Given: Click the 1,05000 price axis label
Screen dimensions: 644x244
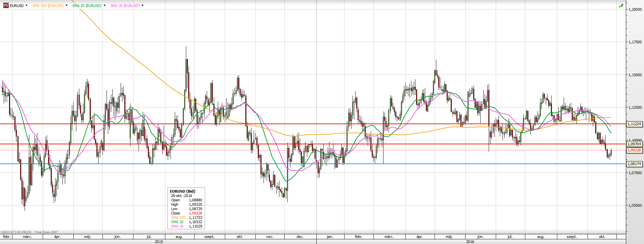Looking at the screenshot, I should click(635, 205).
